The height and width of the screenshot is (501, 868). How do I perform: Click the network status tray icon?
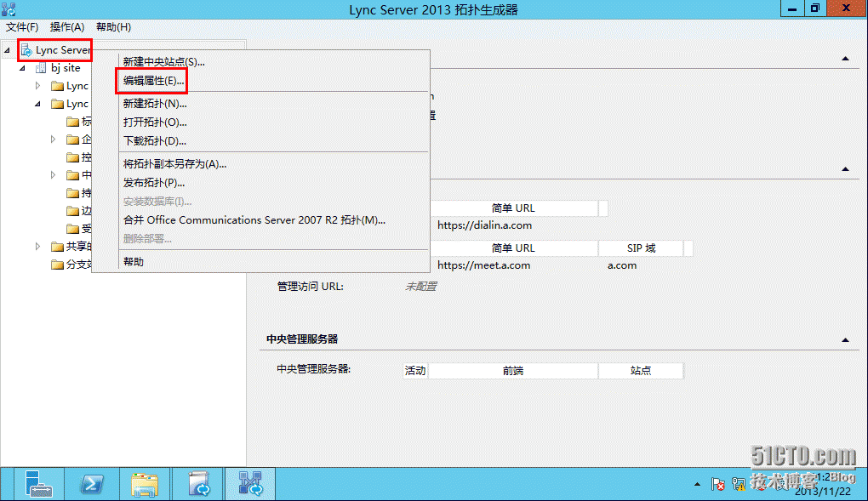[x=739, y=484]
